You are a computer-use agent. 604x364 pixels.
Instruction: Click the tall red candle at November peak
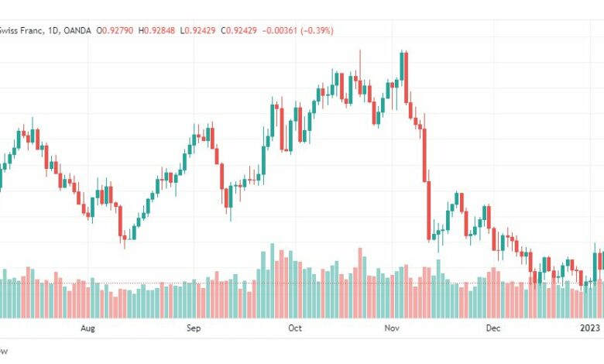(x=407, y=77)
